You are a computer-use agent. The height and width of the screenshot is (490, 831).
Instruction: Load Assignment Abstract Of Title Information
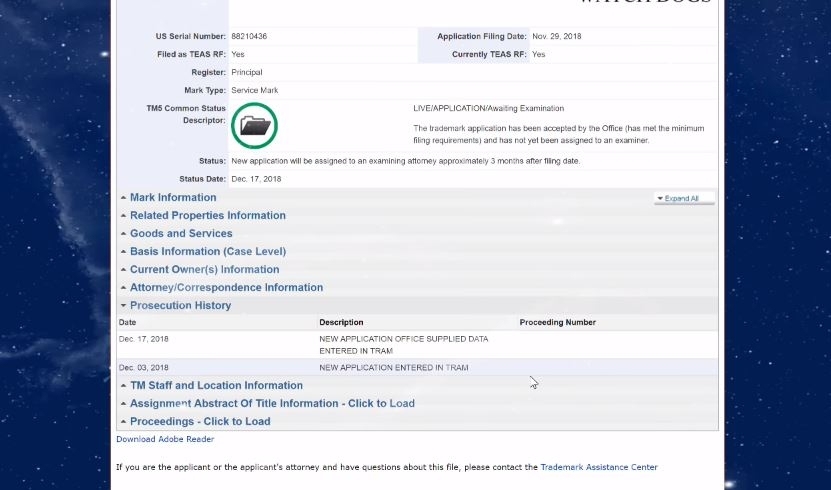point(272,404)
